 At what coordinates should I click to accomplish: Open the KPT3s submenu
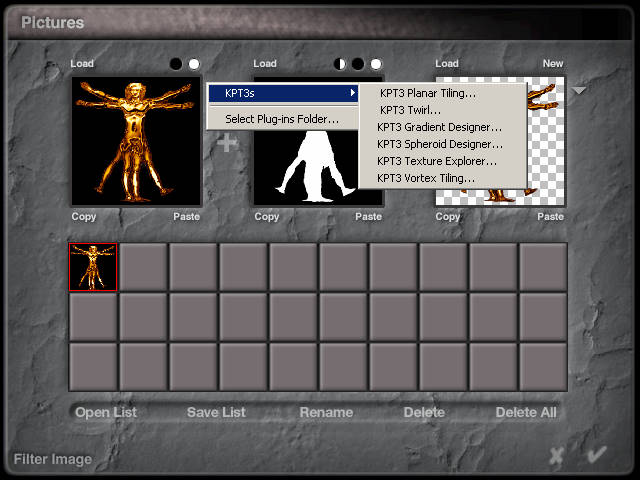pos(282,94)
